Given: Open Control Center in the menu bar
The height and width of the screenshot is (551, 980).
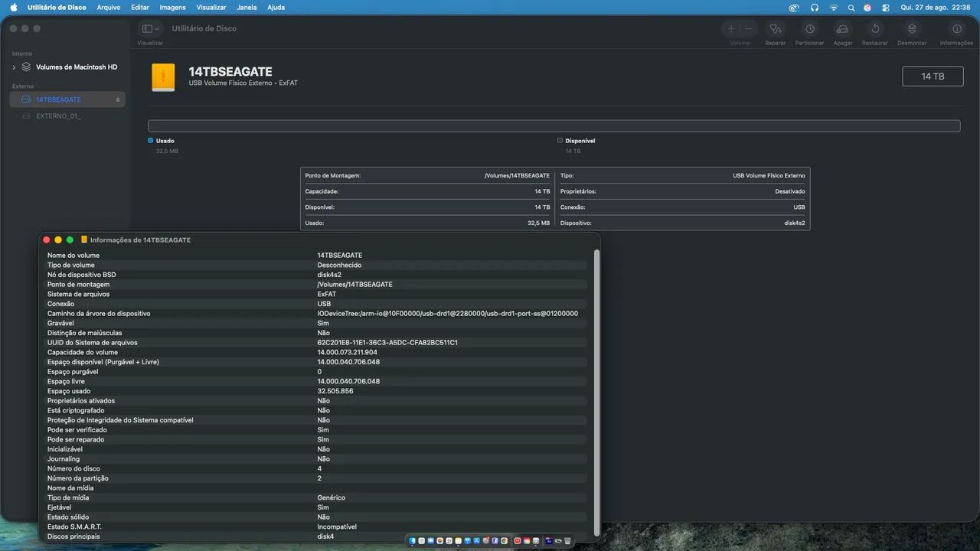Looking at the screenshot, I should pyautogui.click(x=886, y=8).
